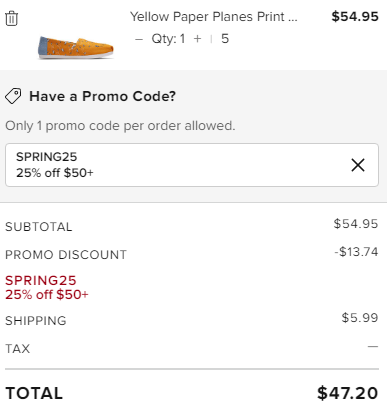Click the Qty: 1 quantity label
This screenshot has width=387, height=412.
click(168, 39)
